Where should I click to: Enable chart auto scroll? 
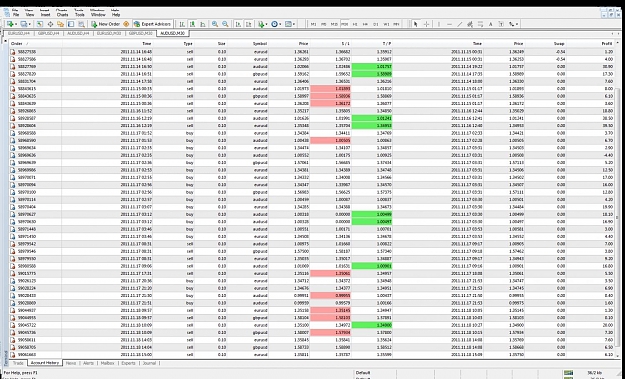click(238, 24)
